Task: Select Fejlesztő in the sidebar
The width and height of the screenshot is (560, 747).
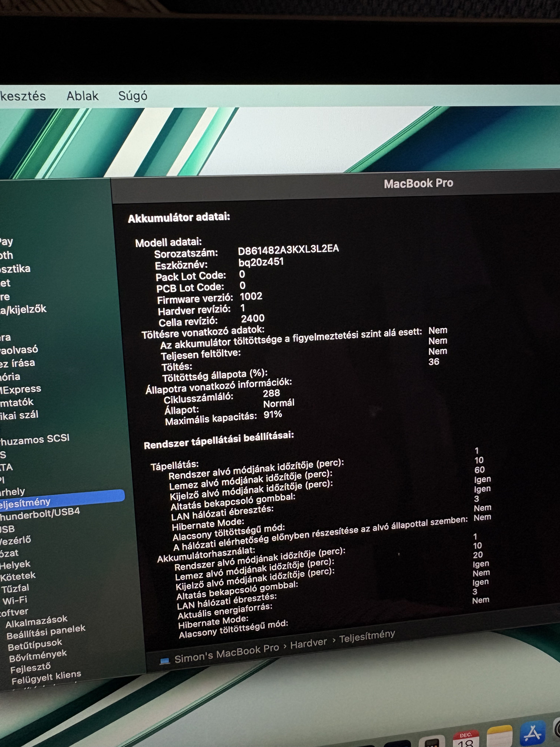Action: (x=31, y=668)
